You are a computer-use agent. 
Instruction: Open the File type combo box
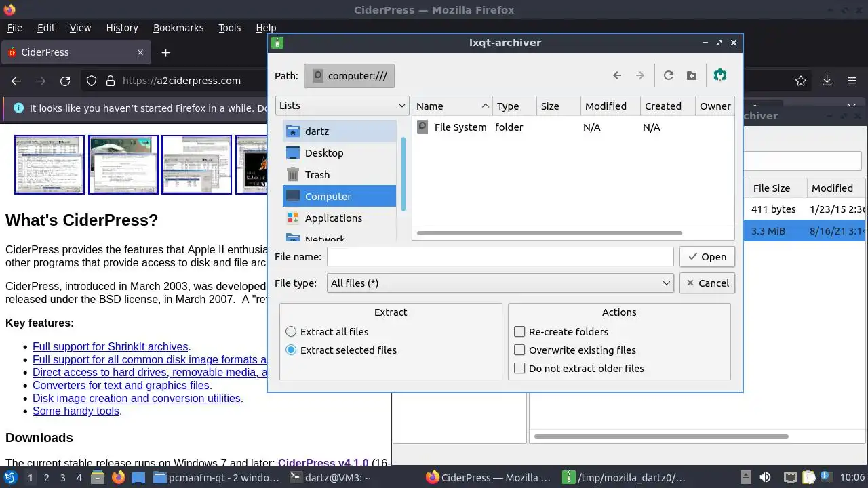point(500,283)
